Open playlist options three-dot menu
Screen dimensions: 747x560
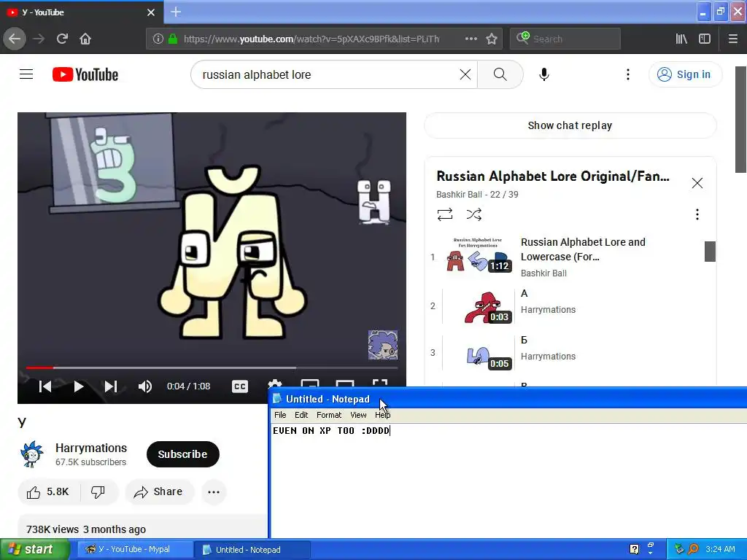point(697,214)
